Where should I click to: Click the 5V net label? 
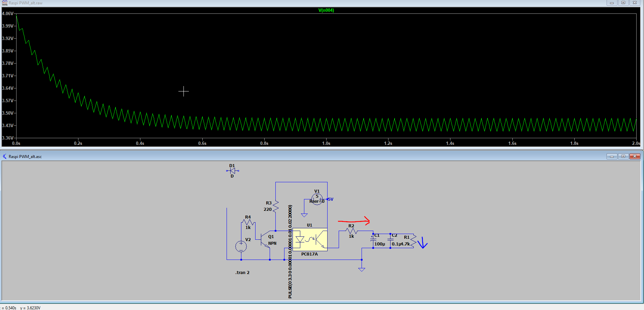[x=331, y=199]
